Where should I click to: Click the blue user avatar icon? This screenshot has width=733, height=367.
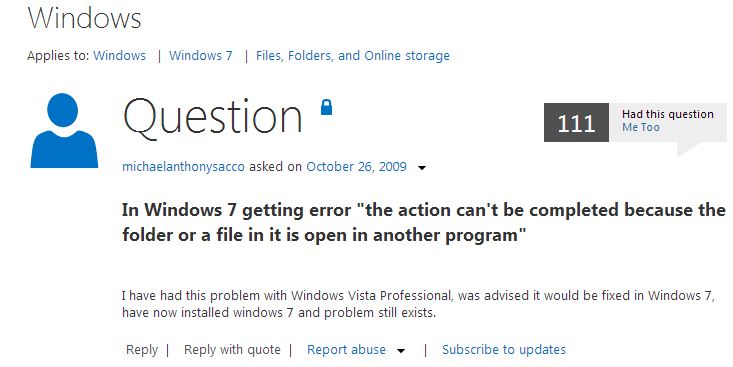coord(64,130)
